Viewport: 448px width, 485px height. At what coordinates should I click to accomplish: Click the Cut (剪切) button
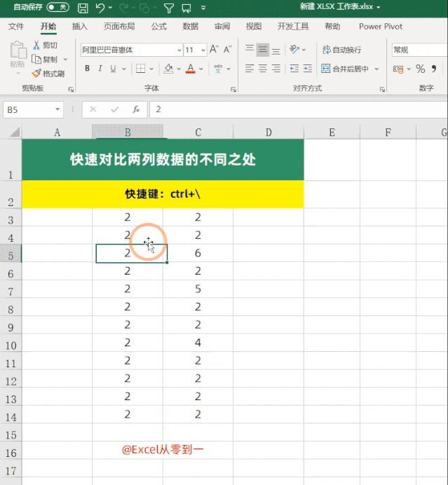45,45
